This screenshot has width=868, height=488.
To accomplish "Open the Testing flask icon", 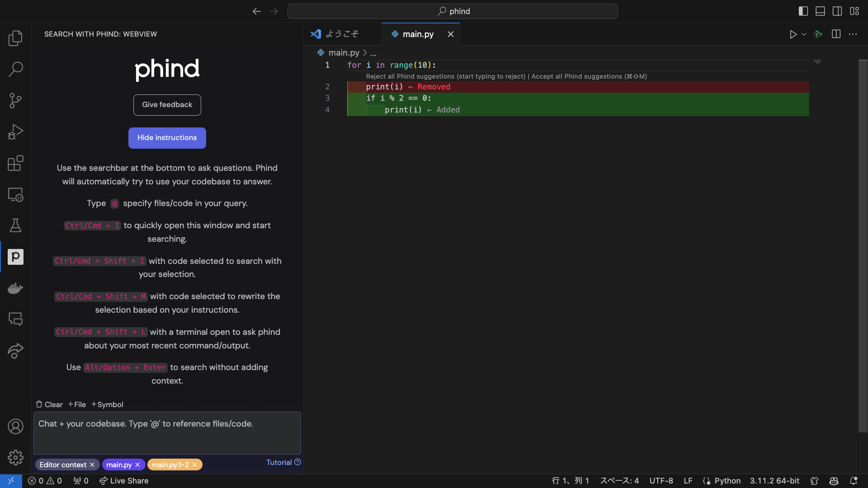I will point(15,225).
